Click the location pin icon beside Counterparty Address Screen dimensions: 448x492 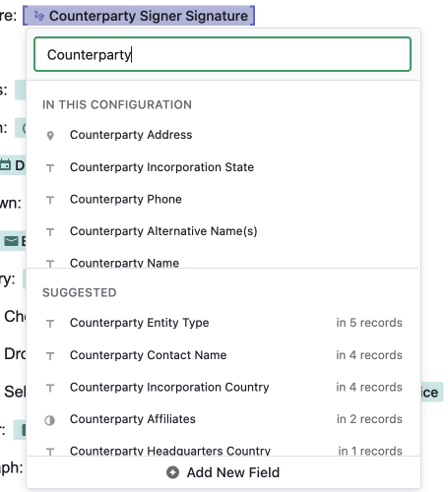point(50,136)
